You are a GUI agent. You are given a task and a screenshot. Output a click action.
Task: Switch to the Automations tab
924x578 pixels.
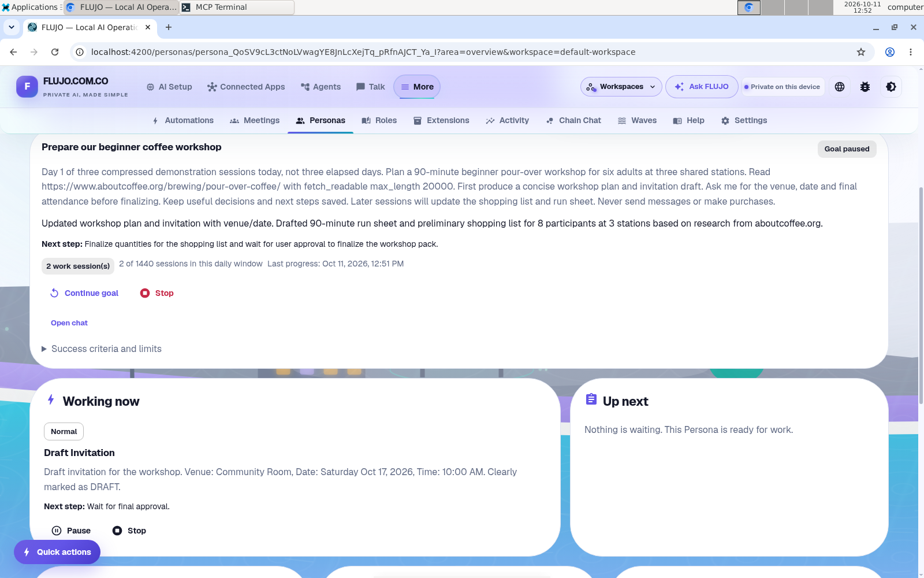(183, 120)
